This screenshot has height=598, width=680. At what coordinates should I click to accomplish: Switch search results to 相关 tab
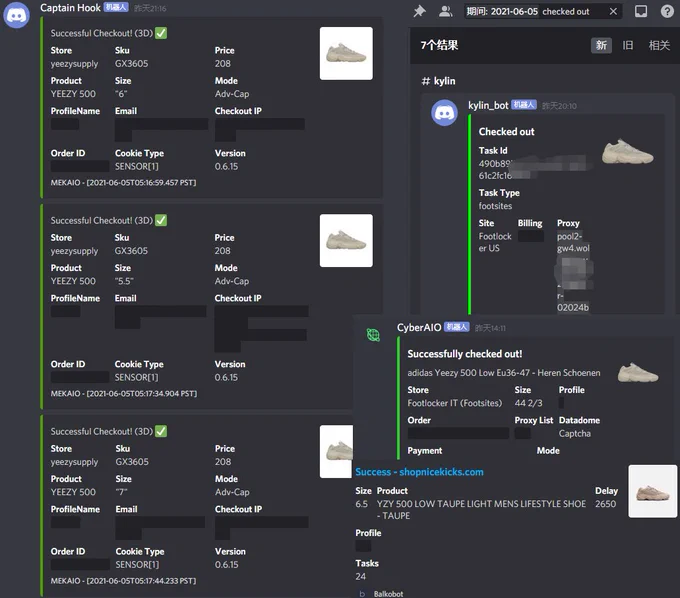659,45
